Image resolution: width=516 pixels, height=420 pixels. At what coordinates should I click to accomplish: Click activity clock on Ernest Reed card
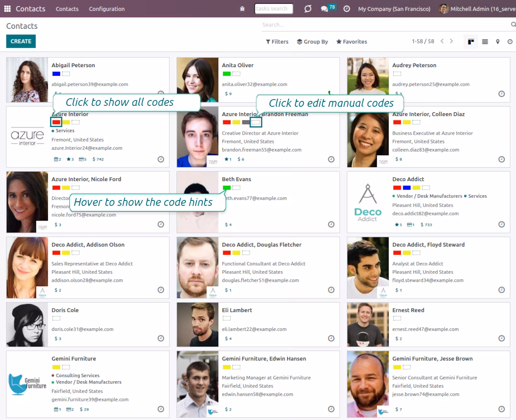(x=501, y=338)
